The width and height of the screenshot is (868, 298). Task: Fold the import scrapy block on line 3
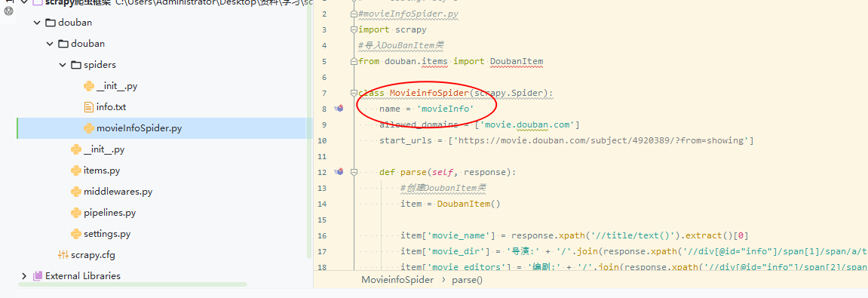coord(354,29)
